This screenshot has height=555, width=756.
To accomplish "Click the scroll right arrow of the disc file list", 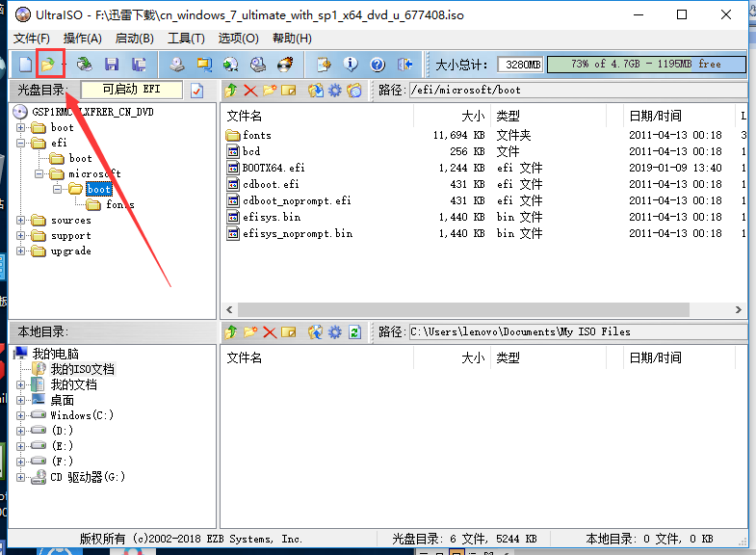I will (738, 309).
